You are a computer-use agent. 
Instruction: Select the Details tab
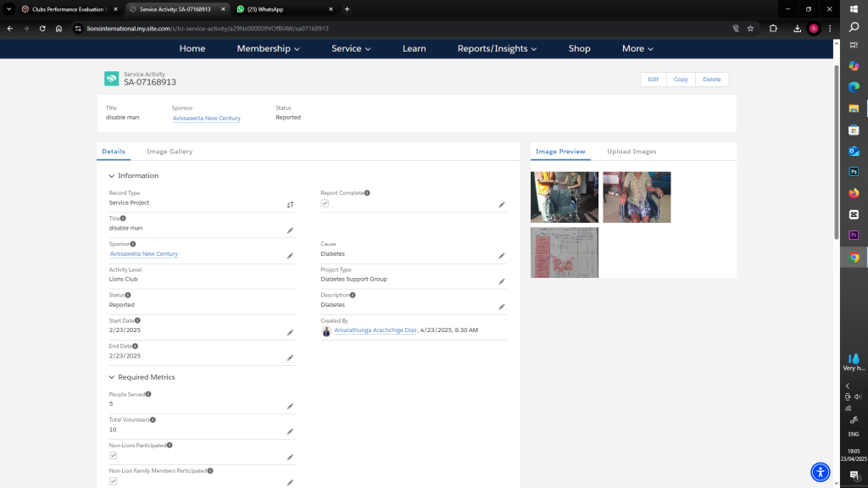click(x=114, y=152)
